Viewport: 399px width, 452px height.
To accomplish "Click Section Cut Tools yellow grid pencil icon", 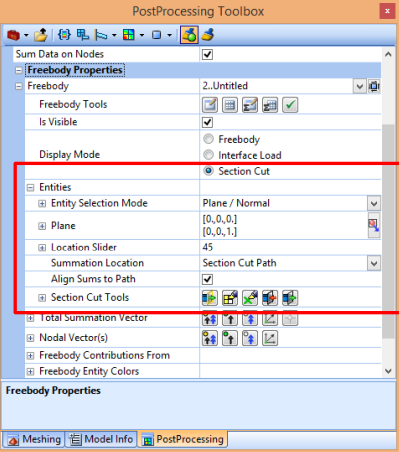I will [x=230, y=298].
